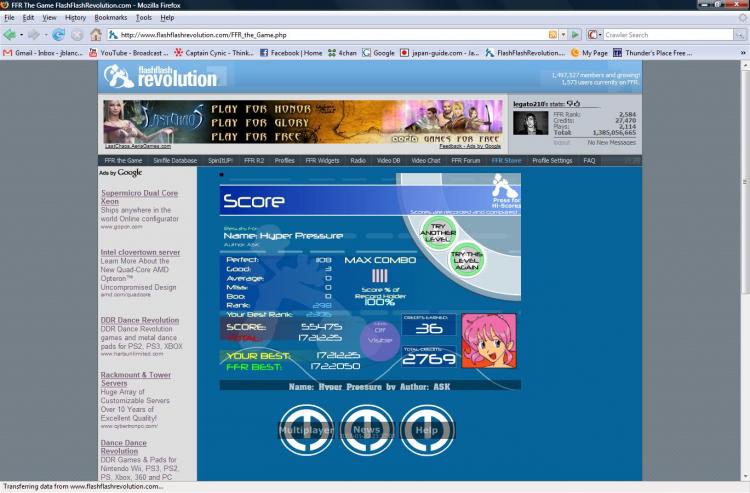750x493 pixels.
Task: Click the Stop loading icon
Action: 77,34
